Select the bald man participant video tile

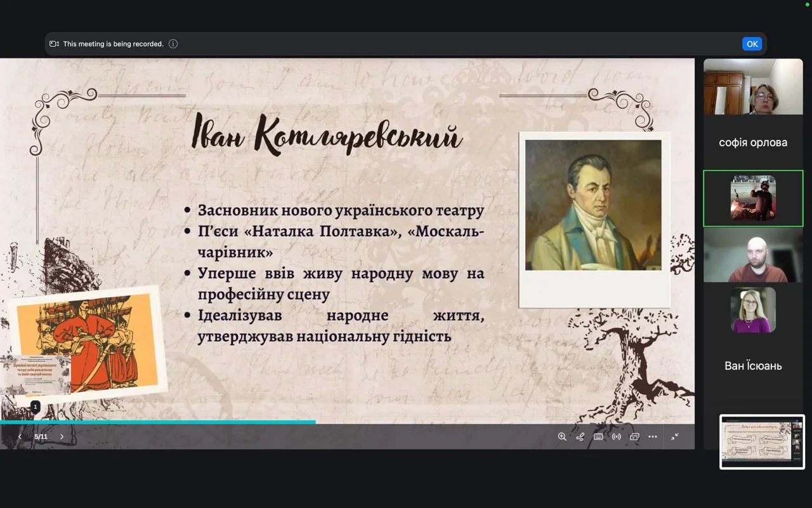click(x=753, y=255)
